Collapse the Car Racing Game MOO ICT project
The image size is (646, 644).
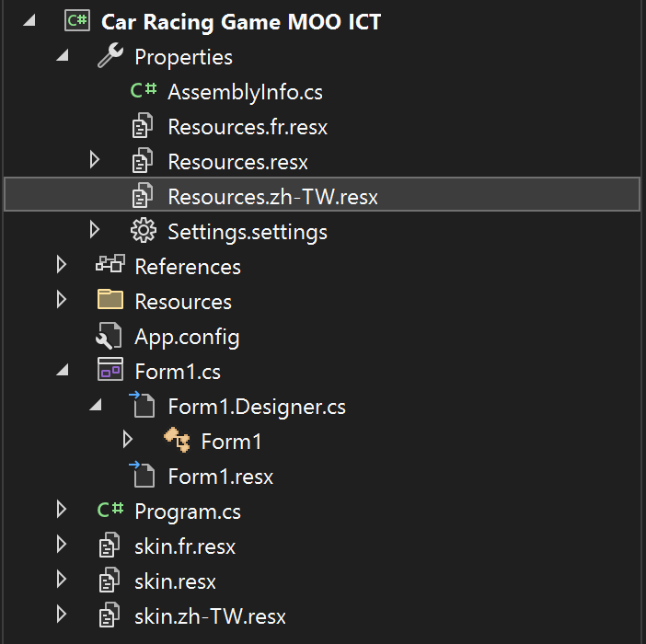pyautogui.click(x=29, y=21)
